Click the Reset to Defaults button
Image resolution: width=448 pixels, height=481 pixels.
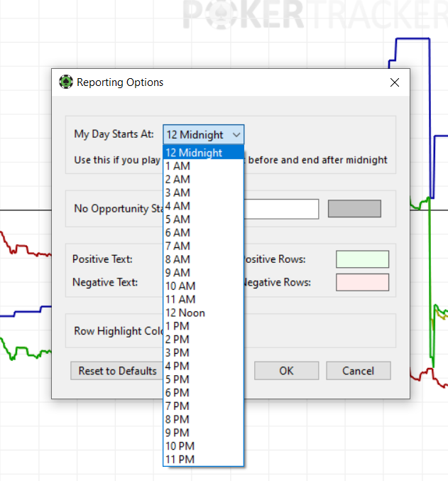pos(117,371)
